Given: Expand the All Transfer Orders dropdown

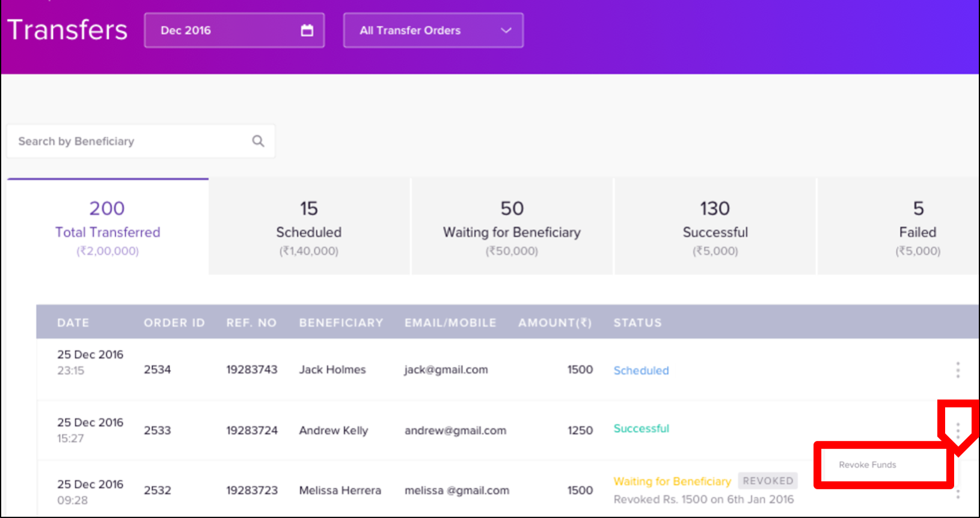Looking at the screenshot, I should tap(433, 30).
